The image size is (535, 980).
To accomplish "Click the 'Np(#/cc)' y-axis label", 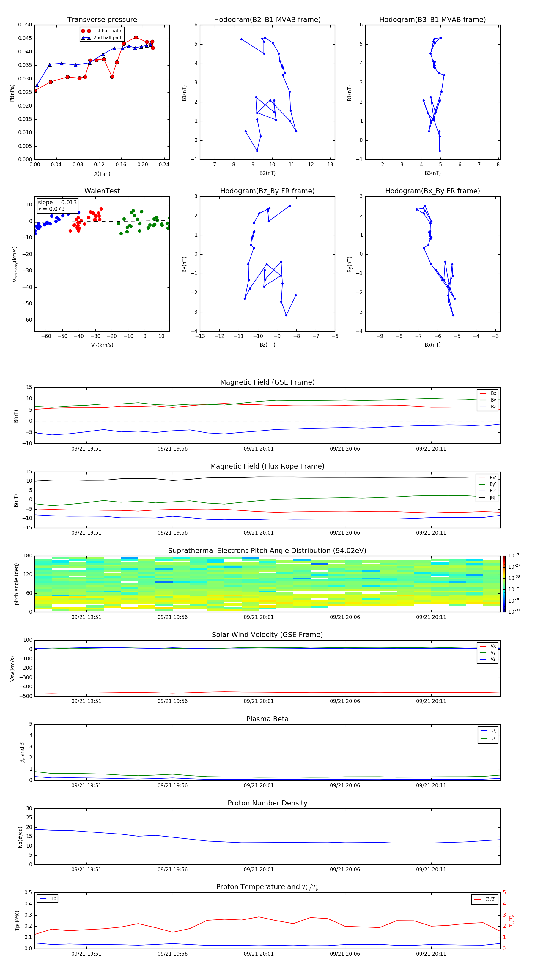I will click(x=20, y=837).
